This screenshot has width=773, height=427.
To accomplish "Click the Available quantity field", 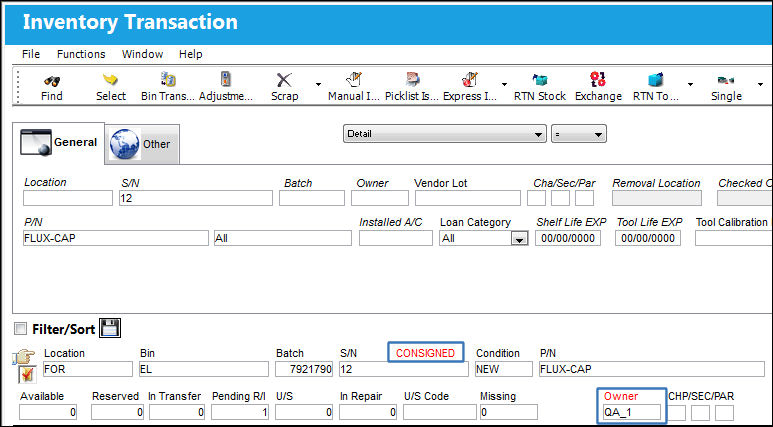I will pyautogui.click(x=48, y=412).
